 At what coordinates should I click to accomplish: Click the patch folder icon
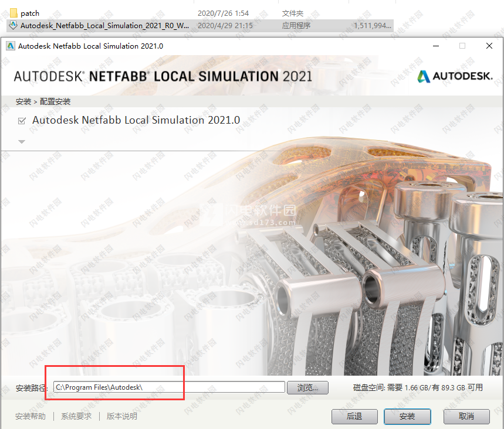(13, 13)
